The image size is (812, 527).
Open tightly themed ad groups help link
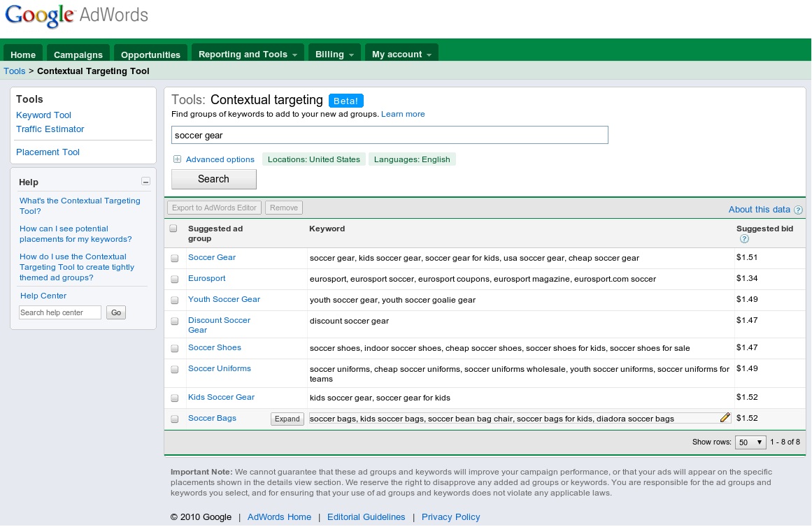click(x=77, y=266)
